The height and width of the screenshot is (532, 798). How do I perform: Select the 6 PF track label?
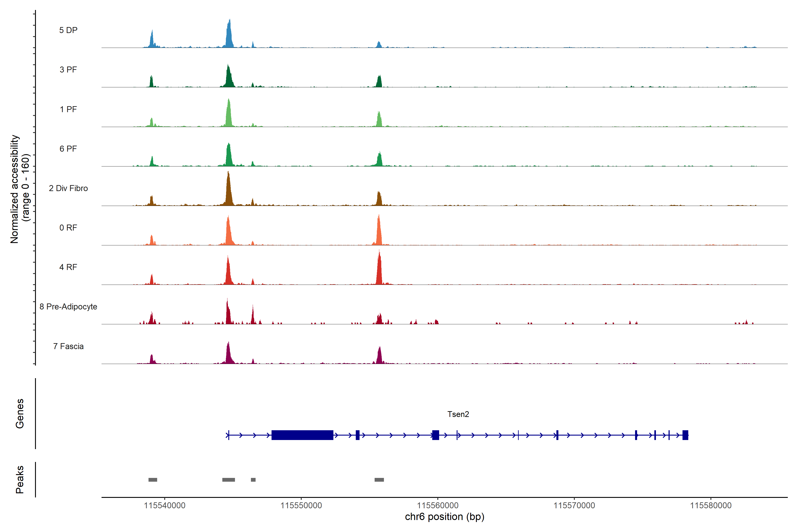point(68,149)
